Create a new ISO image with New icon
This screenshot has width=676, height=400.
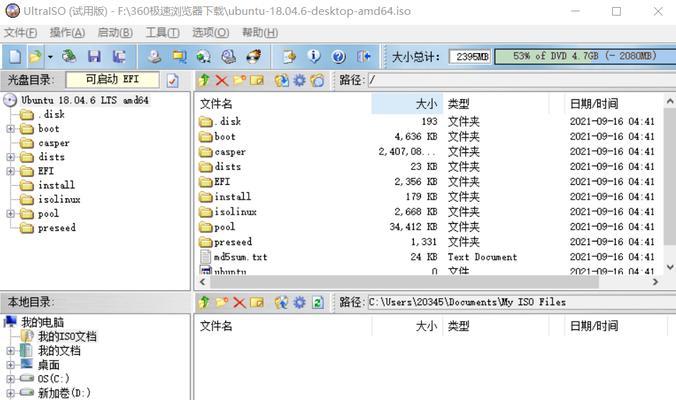coord(15,56)
